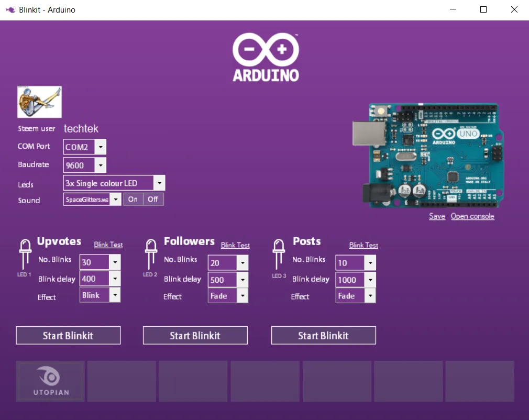This screenshot has height=420, width=529.
Task: Click the Steem user avatar image
Action: tap(39, 102)
